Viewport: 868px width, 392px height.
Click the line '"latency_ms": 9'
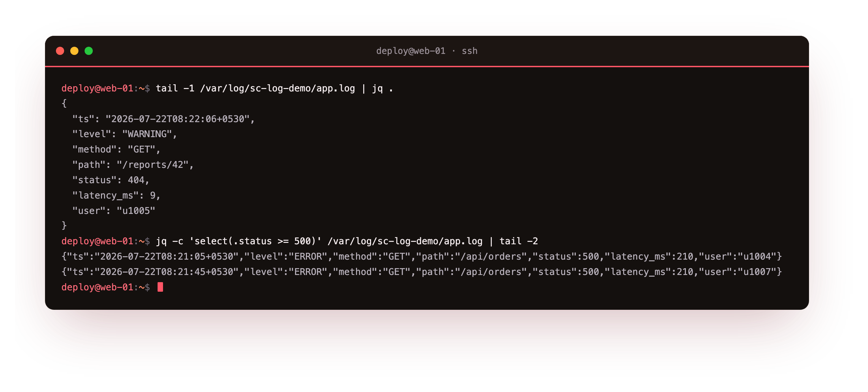point(116,195)
